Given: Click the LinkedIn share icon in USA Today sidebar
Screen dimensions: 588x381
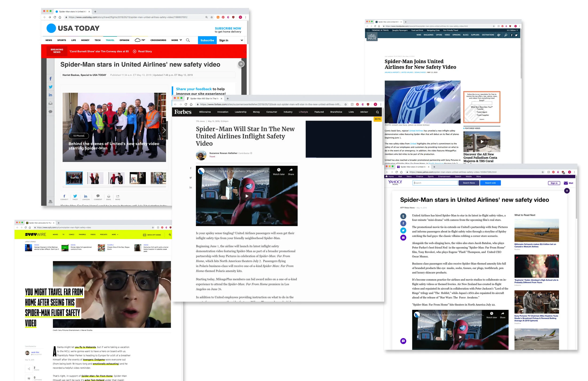Looking at the screenshot, I should click(50, 95).
